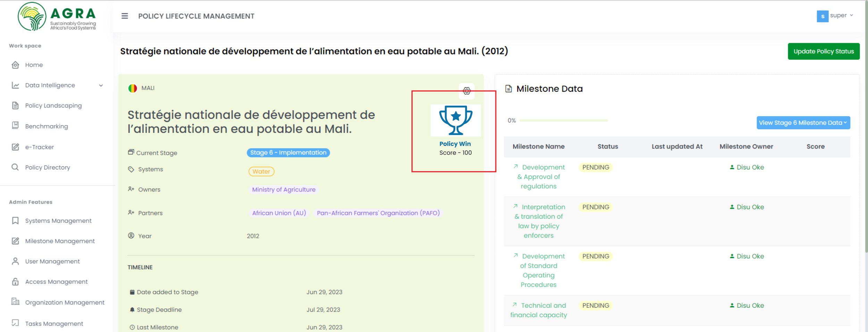Click the User Management person icon
The image size is (868, 332).
coord(15,261)
